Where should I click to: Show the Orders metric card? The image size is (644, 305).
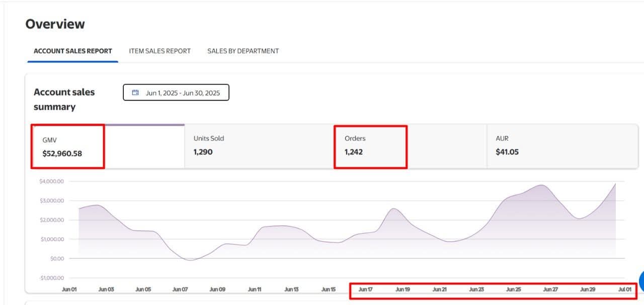411,146
